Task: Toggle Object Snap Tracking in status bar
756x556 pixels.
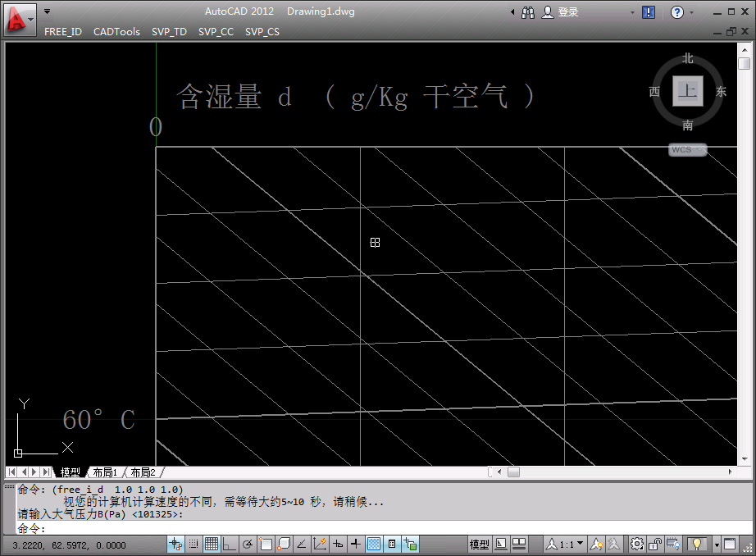Action: click(x=302, y=545)
